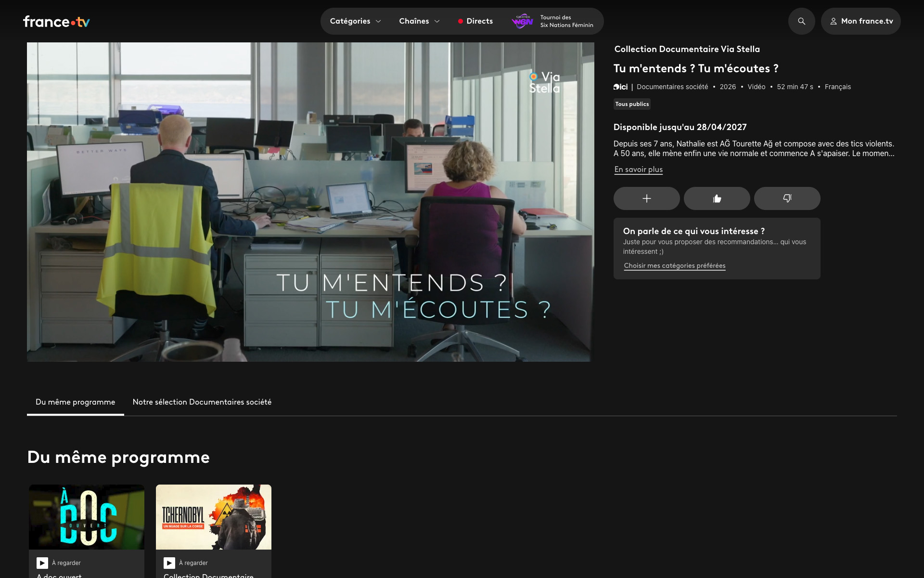Image resolution: width=924 pixels, height=578 pixels.
Task: Add program to list with plus icon
Action: click(646, 198)
